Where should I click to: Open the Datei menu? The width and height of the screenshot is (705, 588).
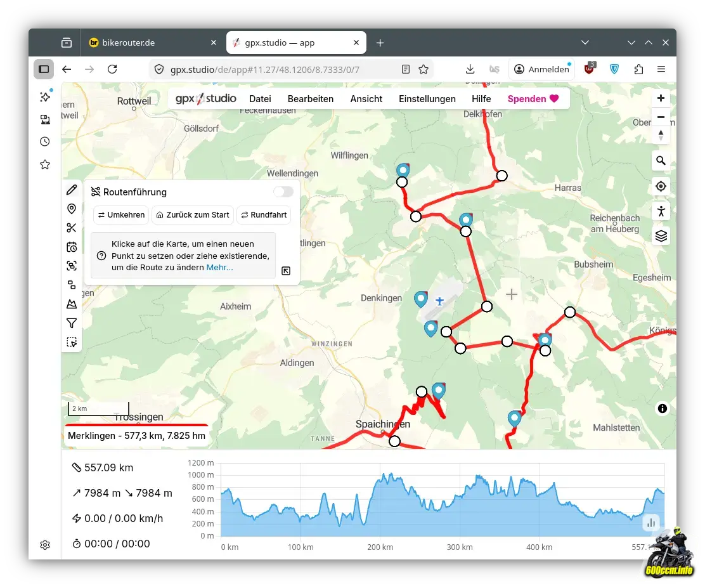260,99
